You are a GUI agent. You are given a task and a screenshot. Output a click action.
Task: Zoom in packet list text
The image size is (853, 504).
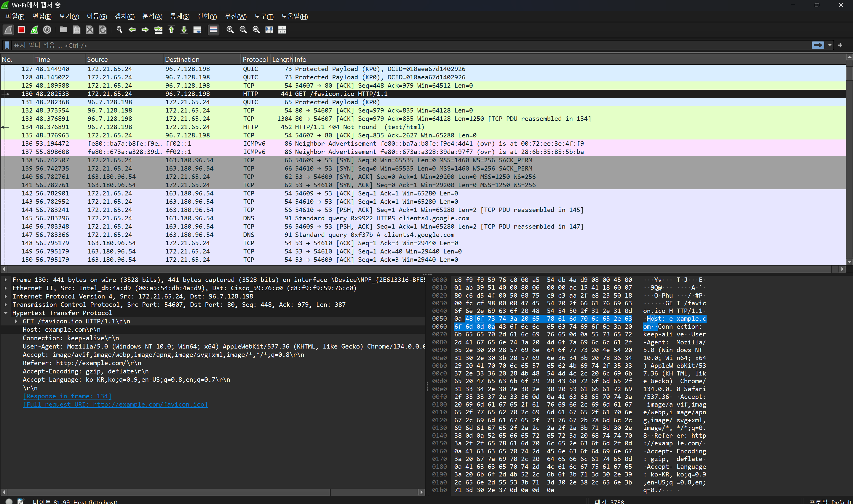point(230,30)
